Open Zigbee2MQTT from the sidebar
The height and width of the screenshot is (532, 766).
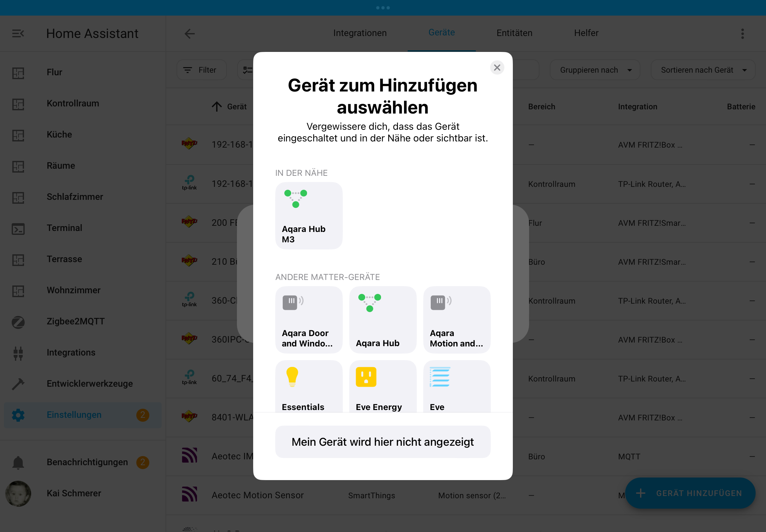76,321
